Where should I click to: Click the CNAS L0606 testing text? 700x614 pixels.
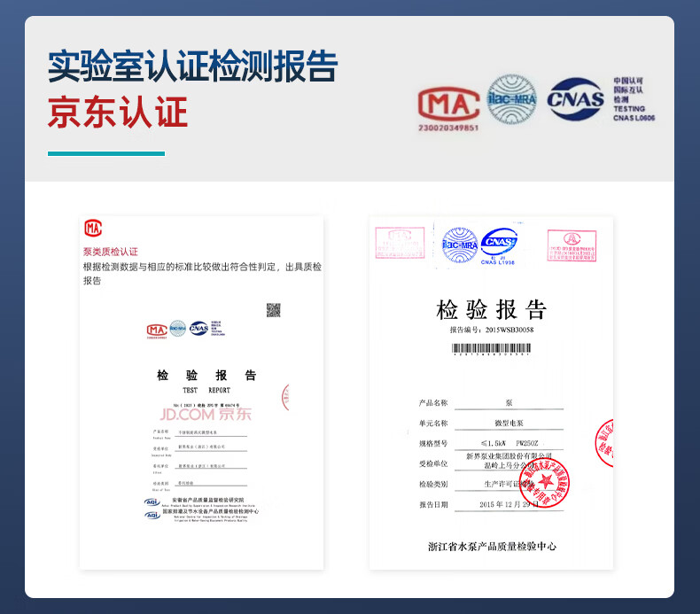(x=634, y=99)
